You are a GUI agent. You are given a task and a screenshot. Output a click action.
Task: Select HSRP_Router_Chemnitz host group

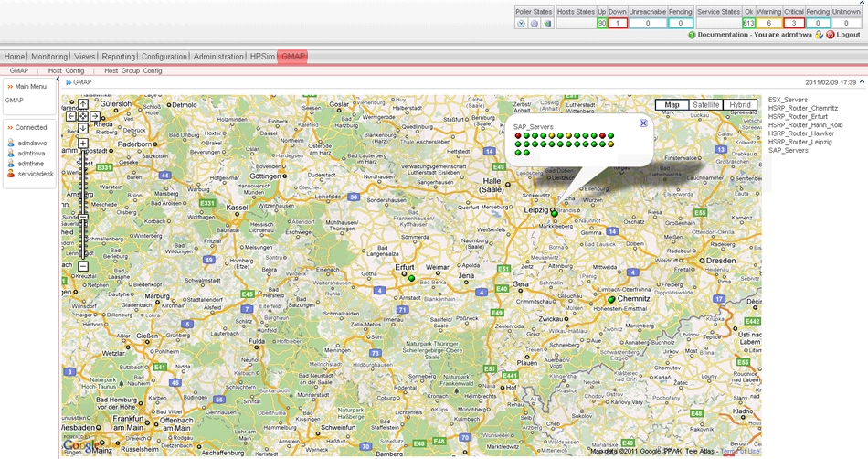point(803,108)
